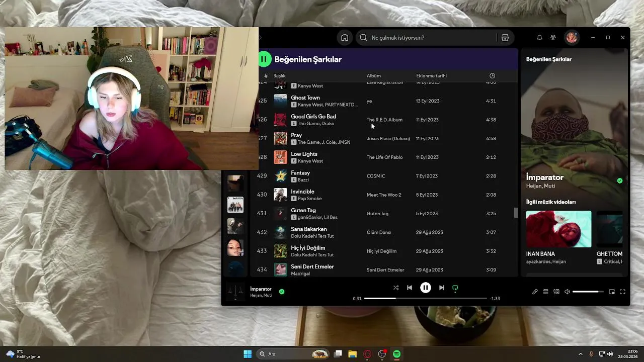This screenshot has width=644, height=362.
Task: Select the Ghost Town track
Action: [305, 98]
